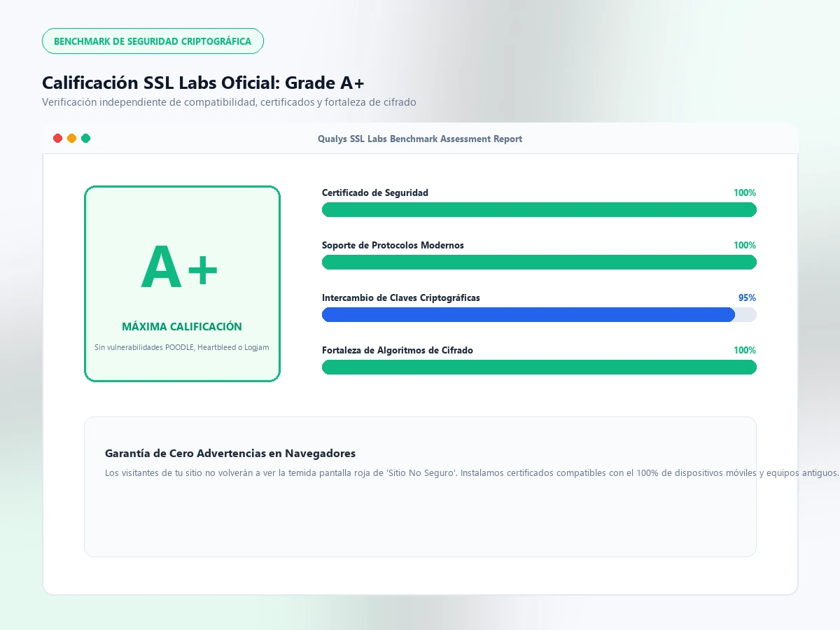Click the Garantía de Cero Advertencias heading

(x=230, y=454)
